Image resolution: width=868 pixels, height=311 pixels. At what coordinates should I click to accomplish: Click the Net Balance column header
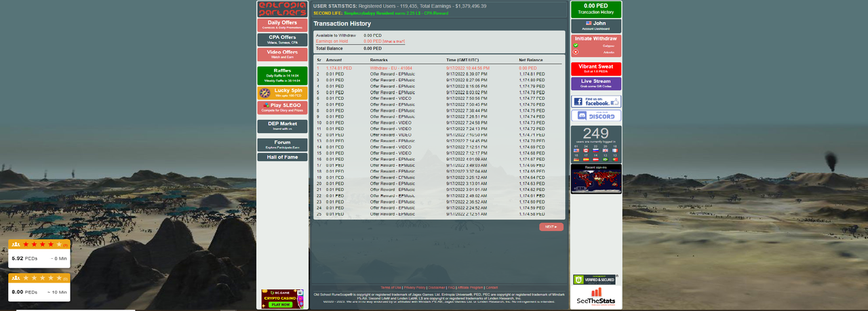coord(531,60)
